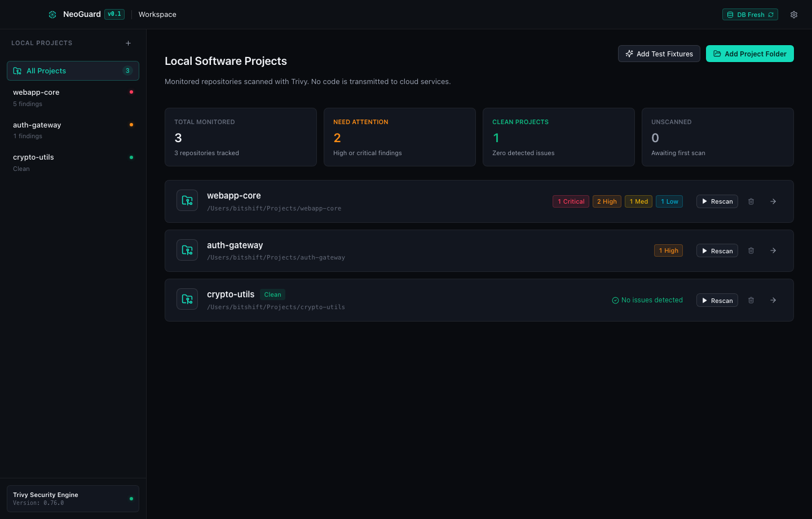
Task: Rescan the auth-gateway project
Action: coord(717,251)
